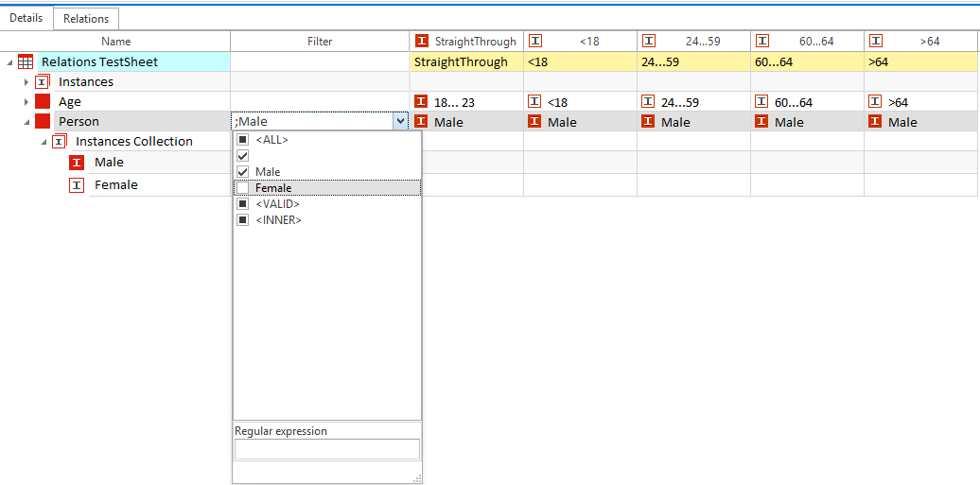Click the StraightThrough column header icon
980x485 pixels.
coord(422,42)
